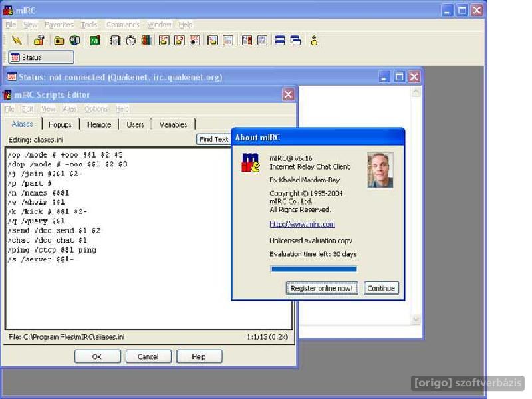Click the '/k /kick # $$1 $2-' alias line

click(47, 211)
